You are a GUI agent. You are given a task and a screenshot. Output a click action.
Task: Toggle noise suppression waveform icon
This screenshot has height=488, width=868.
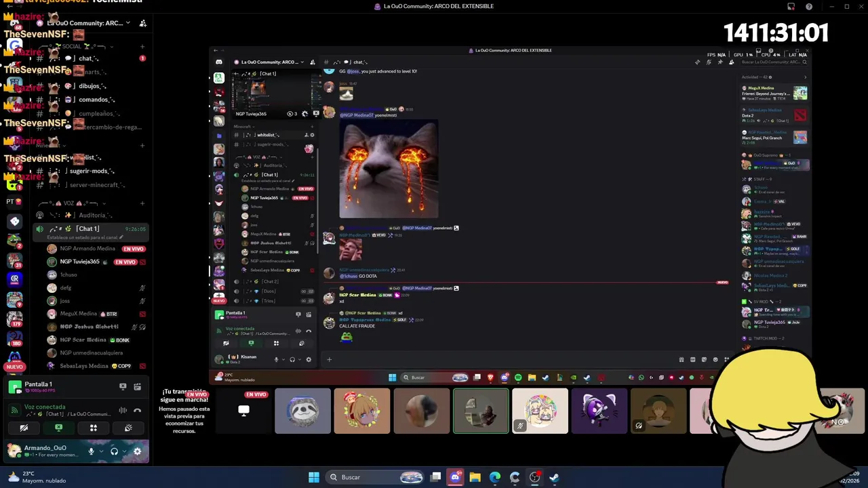coord(123,410)
